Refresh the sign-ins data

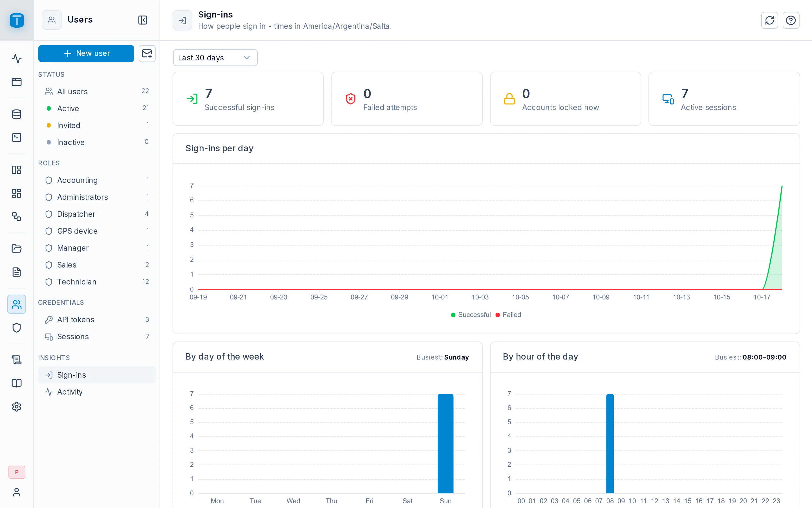769,20
